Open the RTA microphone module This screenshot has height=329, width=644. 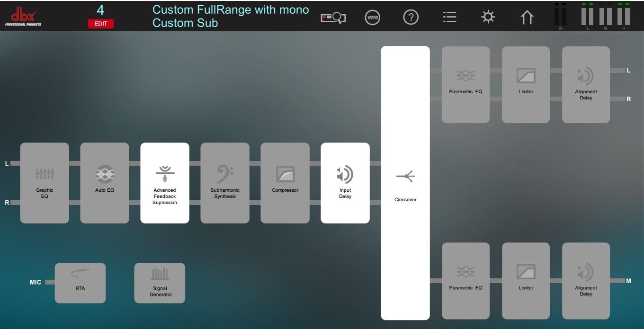80,283
